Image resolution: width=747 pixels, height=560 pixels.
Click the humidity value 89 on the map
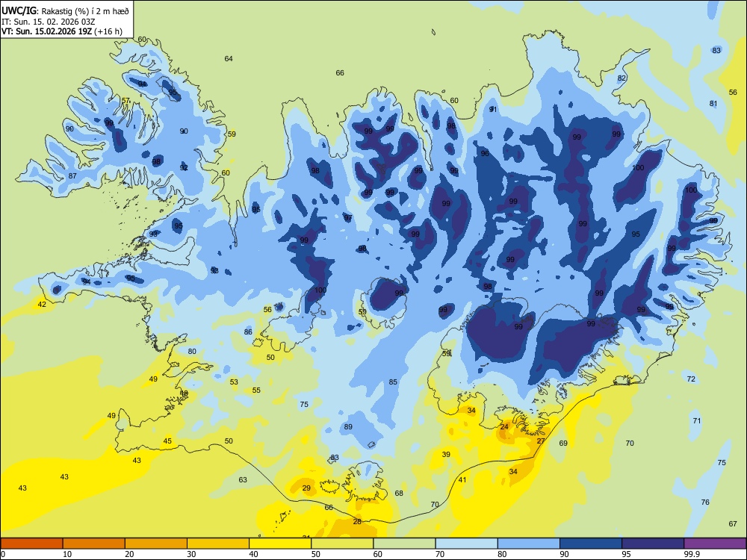(348, 426)
